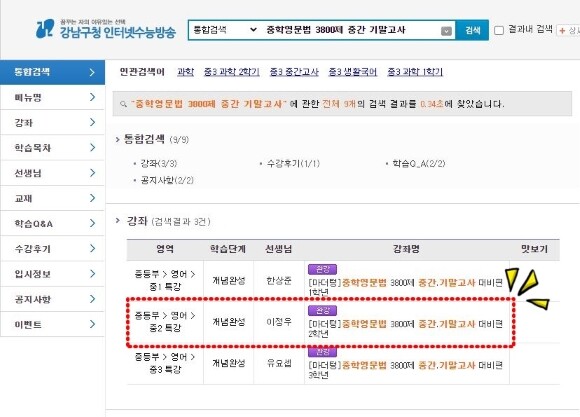580x417 pixels.
Task: Click the chevron next to 강좌
Action: click(92, 122)
